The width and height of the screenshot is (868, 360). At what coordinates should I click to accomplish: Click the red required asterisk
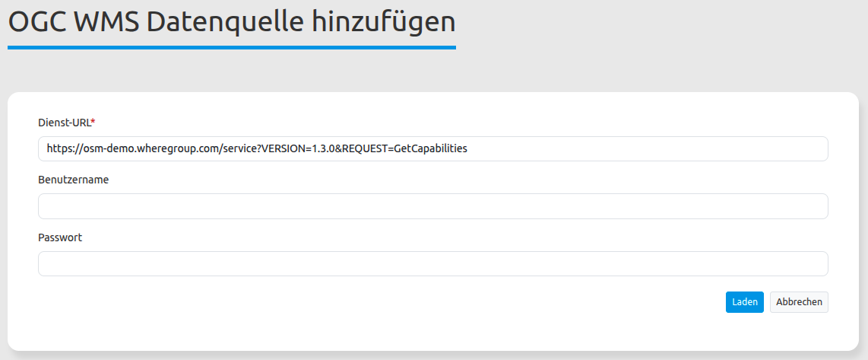93,122
